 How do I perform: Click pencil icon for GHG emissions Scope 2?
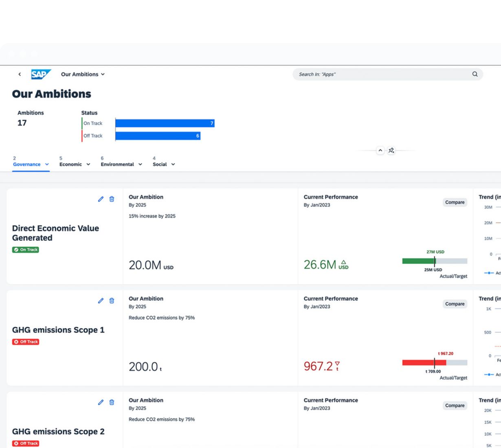coord(101,402)
